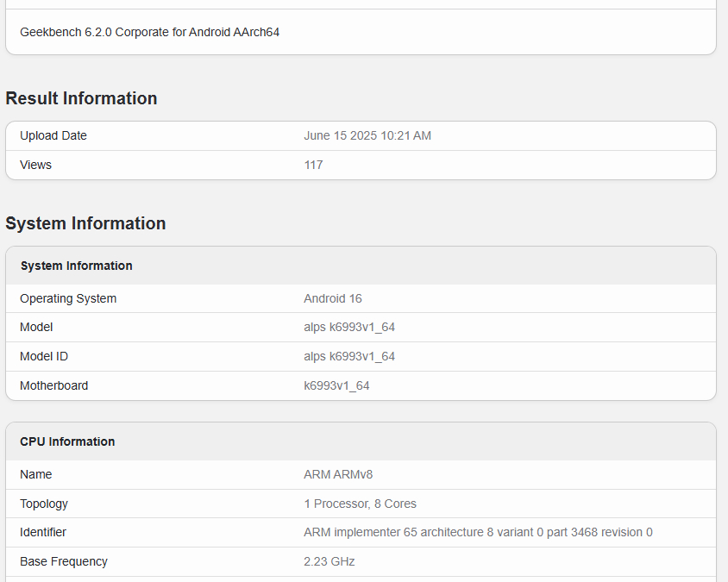Click the Views count showing 117
The height and width of the screenshot is (582, 728).
[x=313, y=165]
